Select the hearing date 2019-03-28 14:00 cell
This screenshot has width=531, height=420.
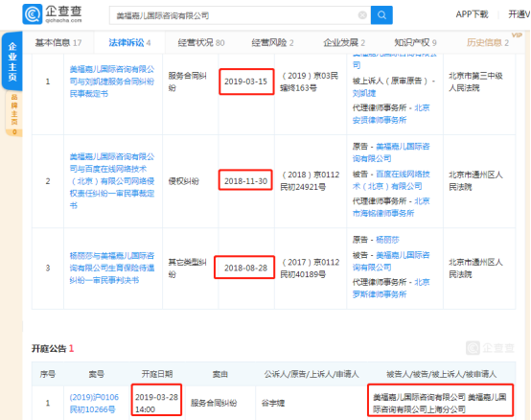point(157,403)
